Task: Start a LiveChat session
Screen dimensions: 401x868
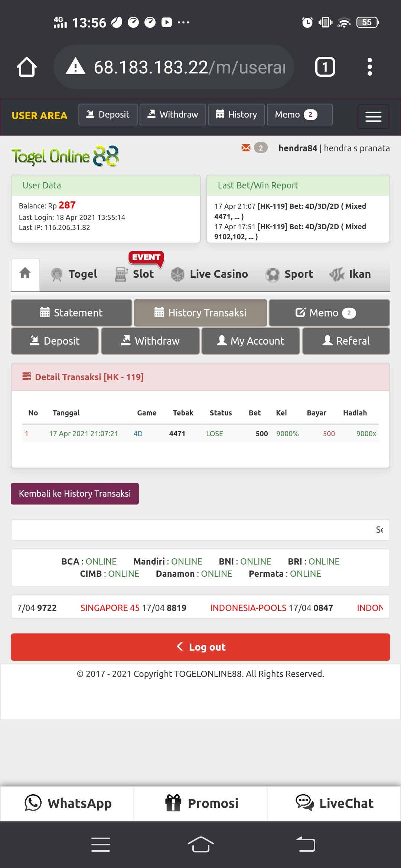Action: tap(334, 803)
